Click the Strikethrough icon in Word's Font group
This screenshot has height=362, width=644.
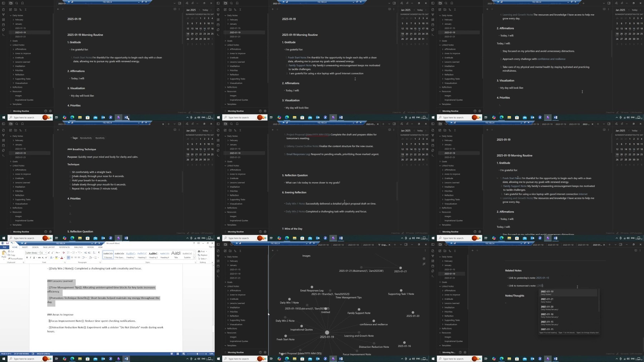pyautogui.click(x=39, y=257)
